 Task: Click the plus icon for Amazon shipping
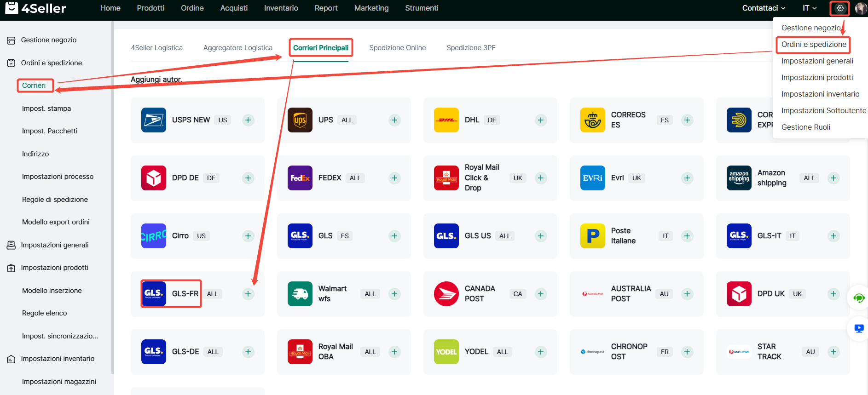tap(833, 178)
